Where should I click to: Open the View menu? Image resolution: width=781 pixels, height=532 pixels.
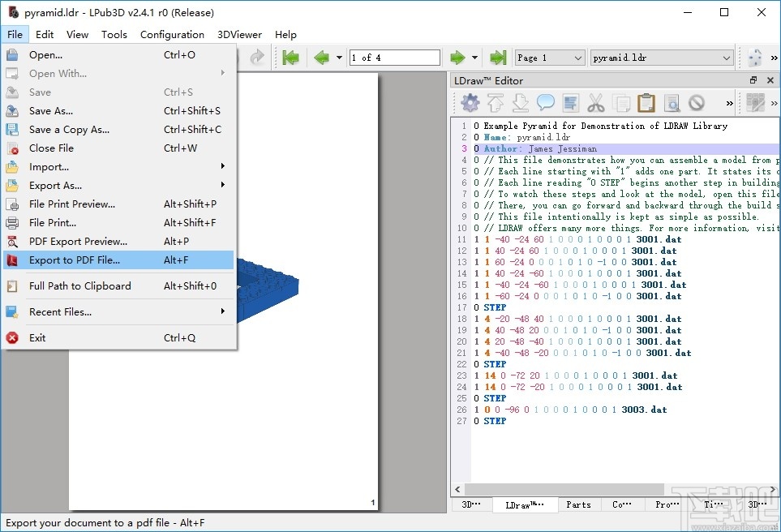click(x=77, y=34)
